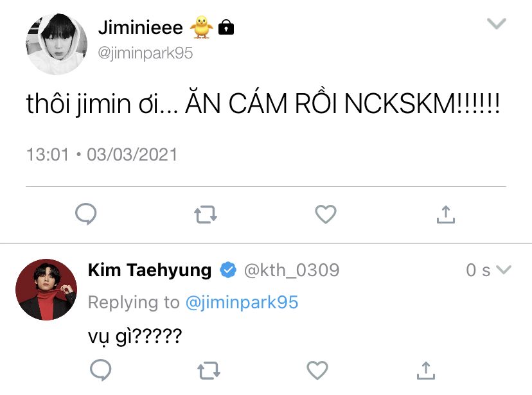Click the 13:01 • 03/03/2021 timestamp
Screen dimensions: 532x395
102,155
